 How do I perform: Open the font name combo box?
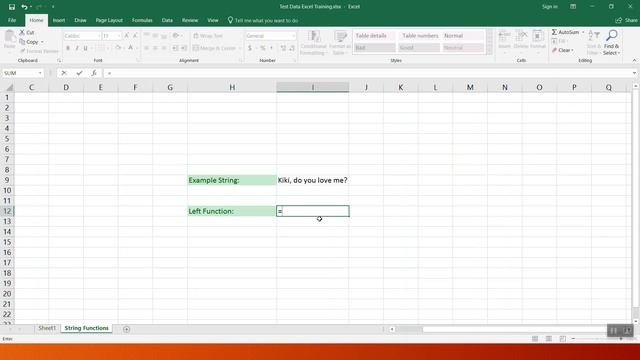(82, 36)
